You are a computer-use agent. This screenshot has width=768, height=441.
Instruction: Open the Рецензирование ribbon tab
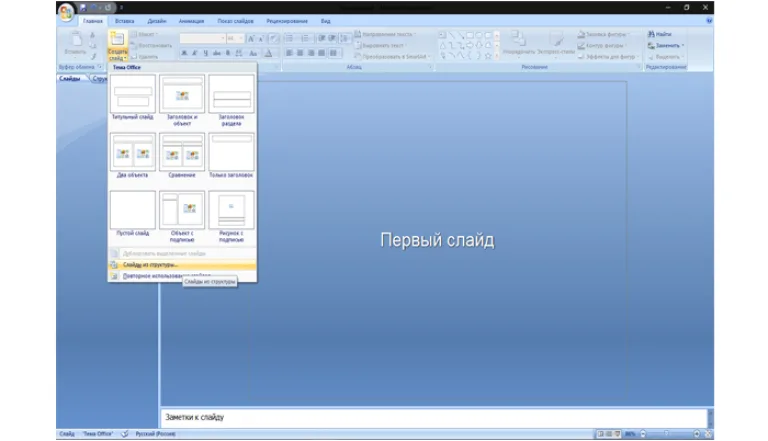287,21
